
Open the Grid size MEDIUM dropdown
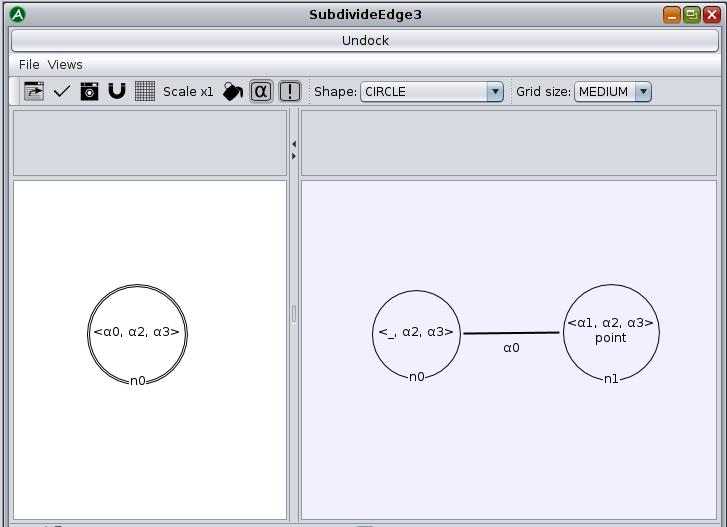pos(612,92)
